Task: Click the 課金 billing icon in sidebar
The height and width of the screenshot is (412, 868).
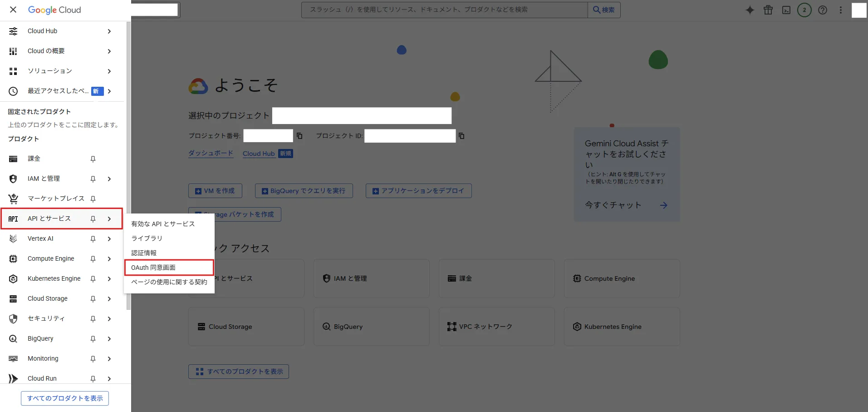Action: tap(13, 159)
